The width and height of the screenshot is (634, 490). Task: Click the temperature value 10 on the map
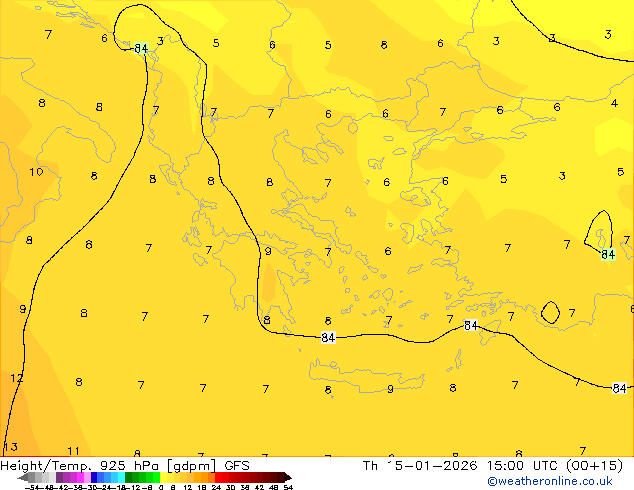36,172
